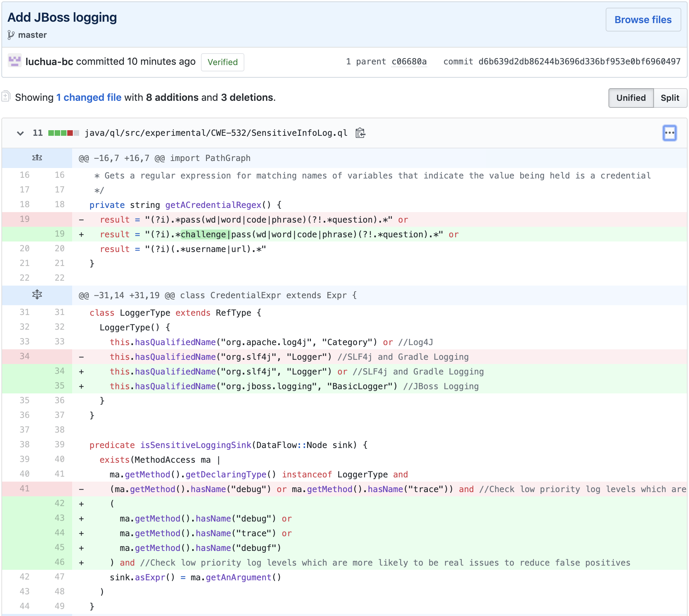
Task: Click line number 19 on the deleted line
Action: pos(25,219)
